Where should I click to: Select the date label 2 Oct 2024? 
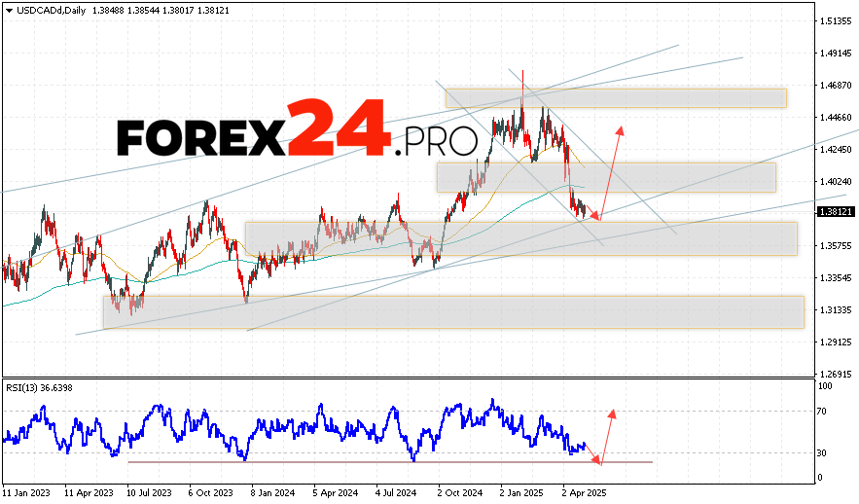[x=460, y=493]
